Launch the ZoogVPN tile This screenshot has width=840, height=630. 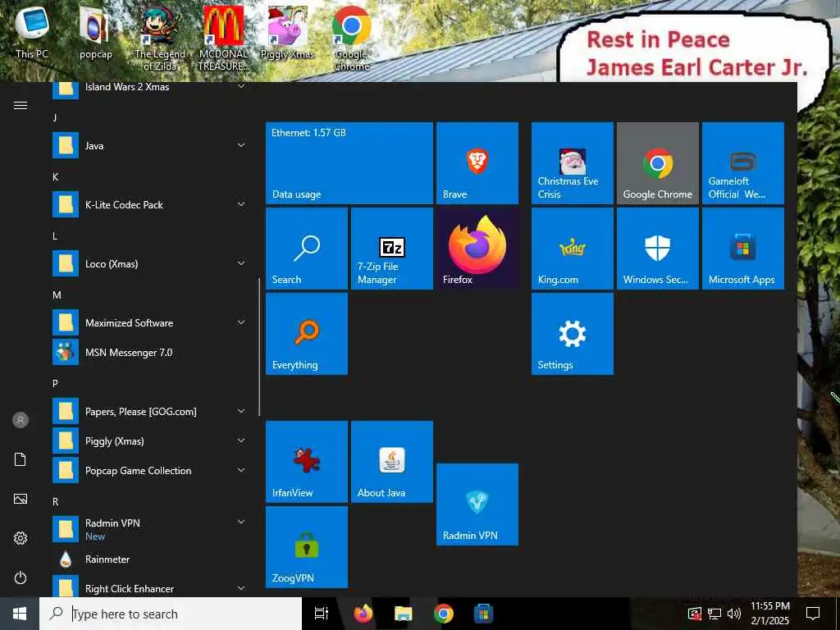pos(307,547)
